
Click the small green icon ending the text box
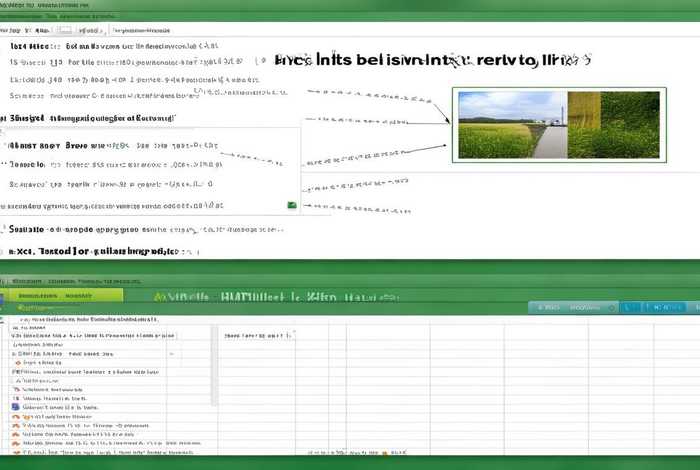click(292, 205)
